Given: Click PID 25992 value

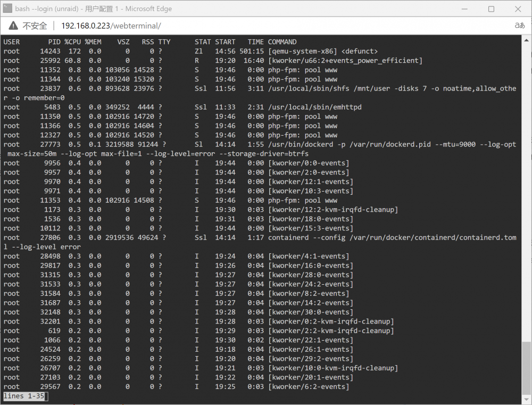Looking at the screenshot, I should (50, 61).
